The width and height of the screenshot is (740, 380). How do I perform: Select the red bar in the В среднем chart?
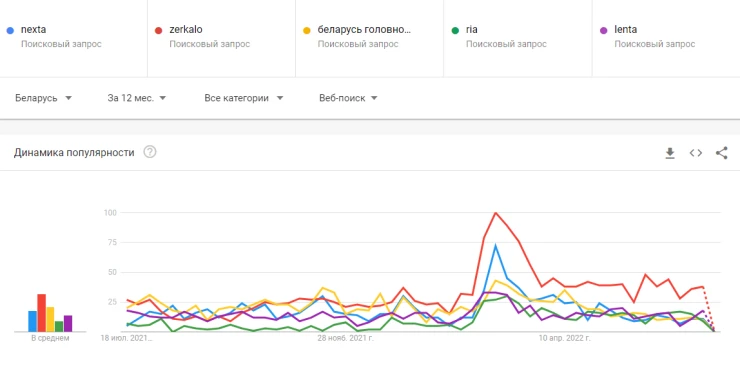pos(42,312)
